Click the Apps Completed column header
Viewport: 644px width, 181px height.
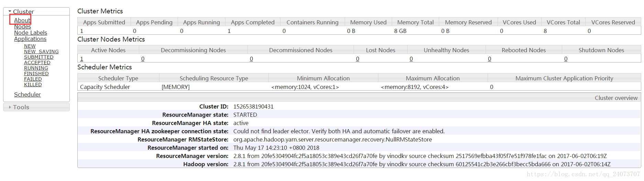[x=253, y=22]
